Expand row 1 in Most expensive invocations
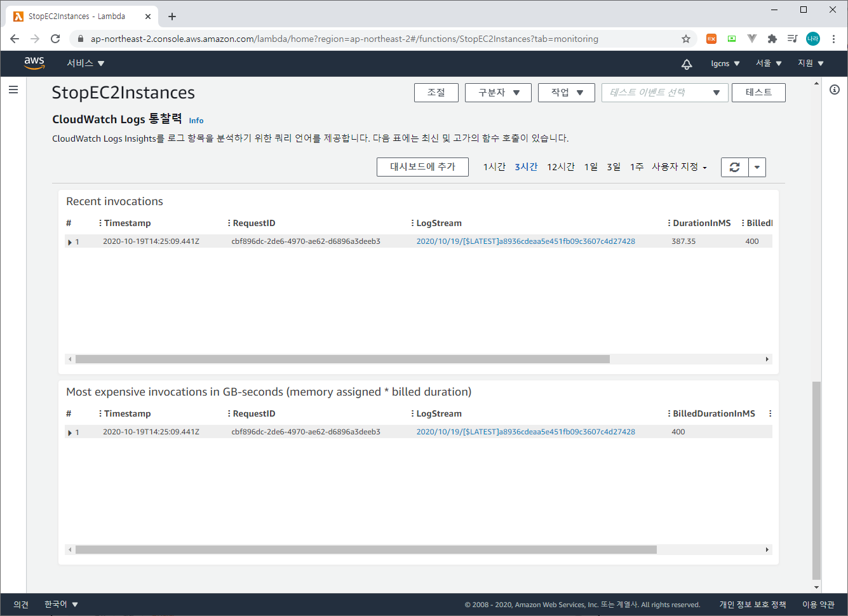848x616 pixels. (x=70, y=432)
